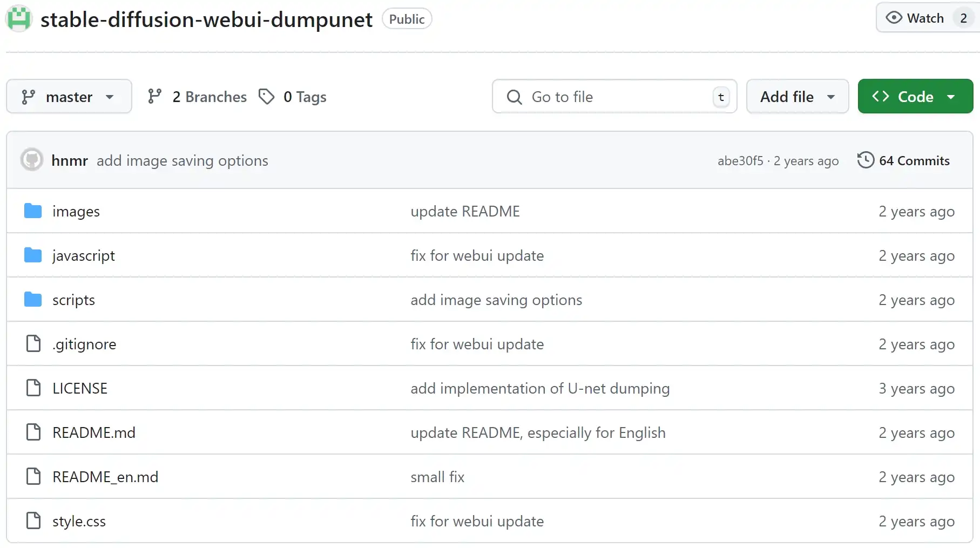Open the javascript folder
The image size is (980, 548).
(x=84, y=255)
